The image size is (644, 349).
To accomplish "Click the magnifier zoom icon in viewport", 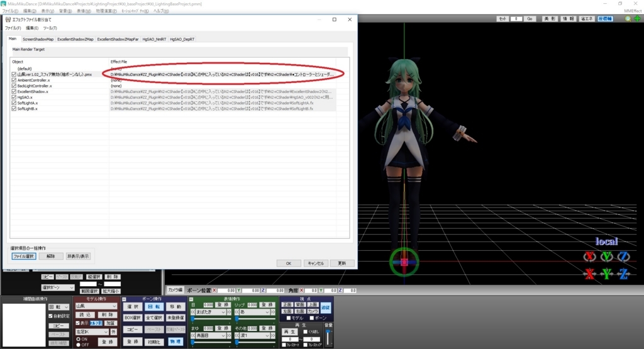I will [x=628, y=19].
